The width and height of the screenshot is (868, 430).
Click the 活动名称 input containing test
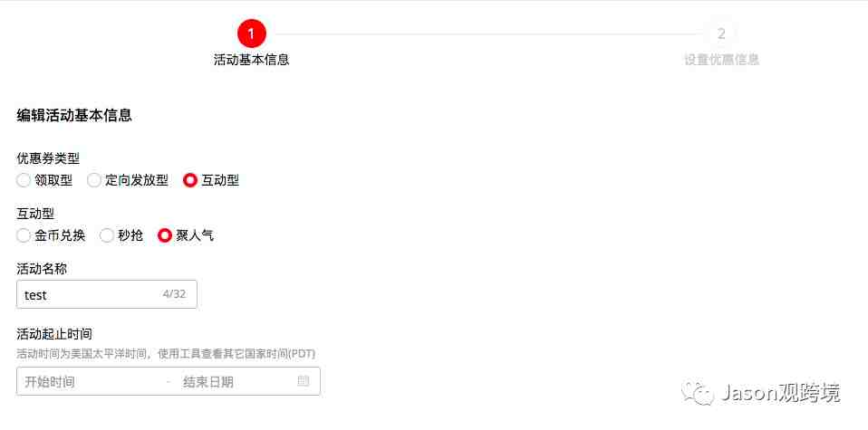pyautogui.click(x=107, y=294)
